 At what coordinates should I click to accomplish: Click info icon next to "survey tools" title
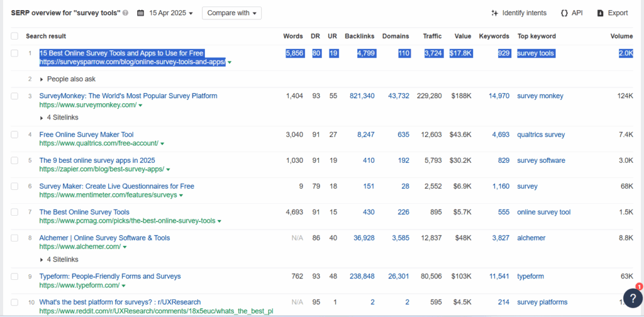125,13
